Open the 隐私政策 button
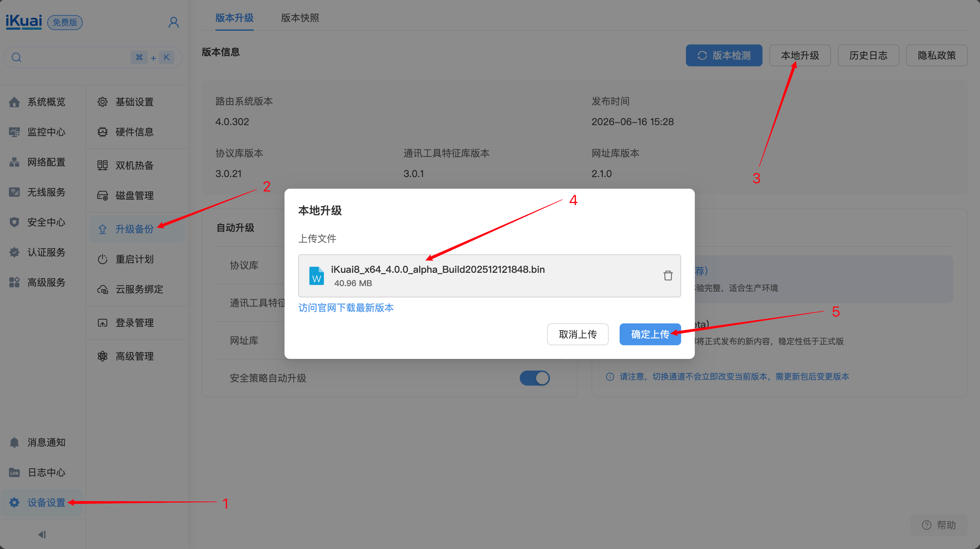Viewport: 980px width, 549px height. [937, 55]
